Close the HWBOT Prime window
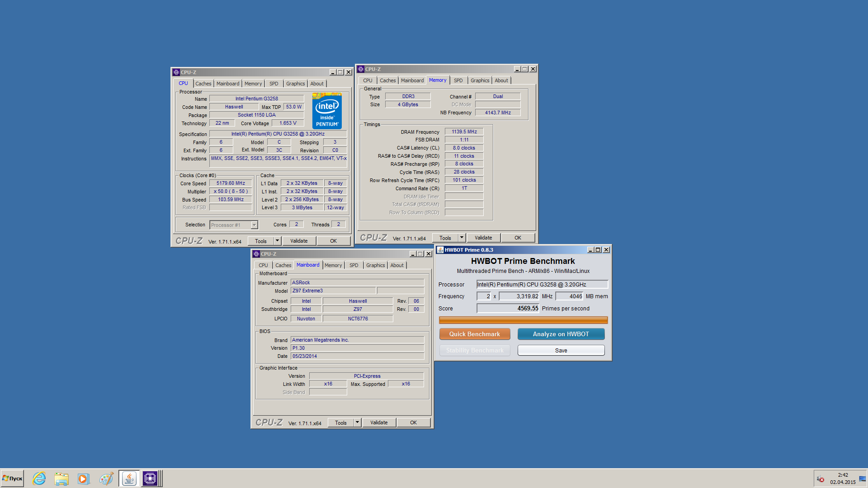This screenshot has height=488, width=868. click(606, 250)
